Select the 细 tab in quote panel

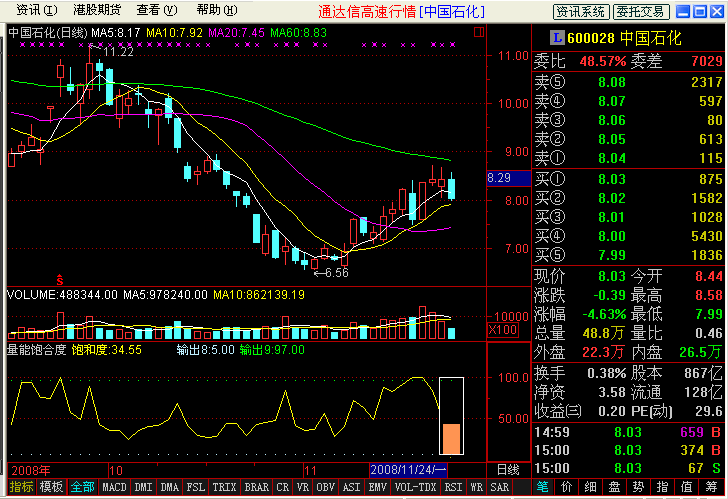590,487
